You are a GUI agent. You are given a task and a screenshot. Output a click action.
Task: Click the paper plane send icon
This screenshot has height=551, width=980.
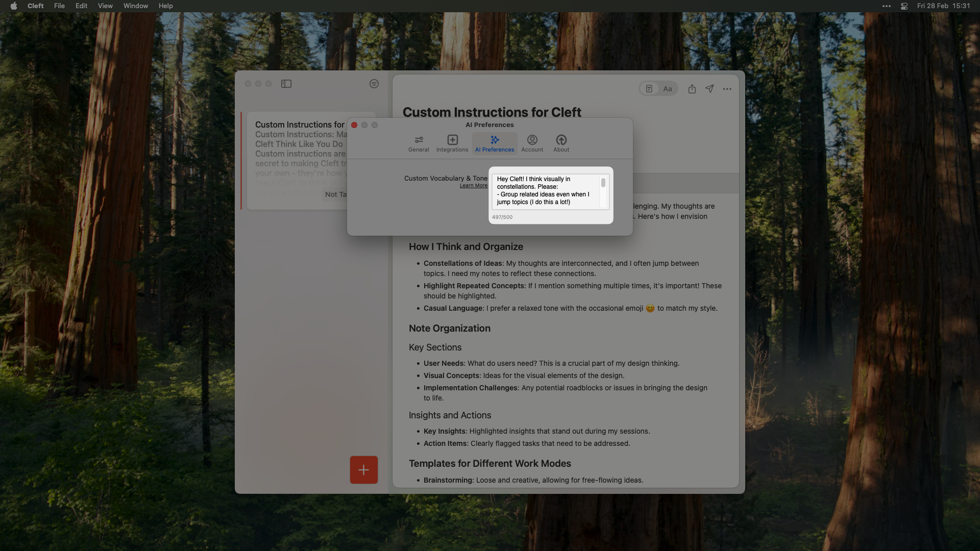(x=709, y=89)
